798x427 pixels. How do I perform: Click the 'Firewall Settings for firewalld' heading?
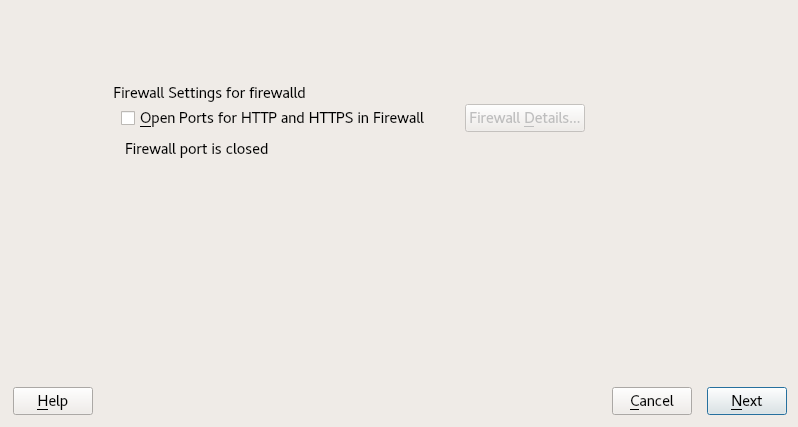coord(209,93)
